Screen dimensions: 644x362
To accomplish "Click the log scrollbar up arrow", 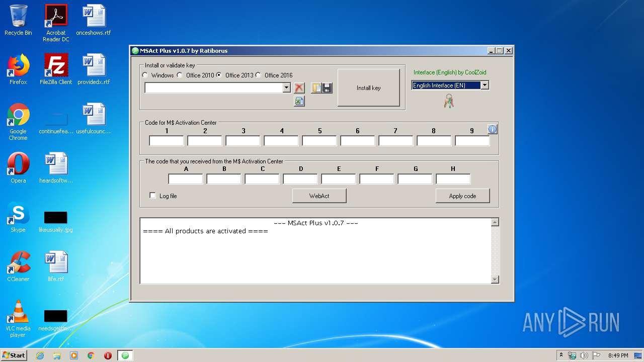I will click(495, 222).
